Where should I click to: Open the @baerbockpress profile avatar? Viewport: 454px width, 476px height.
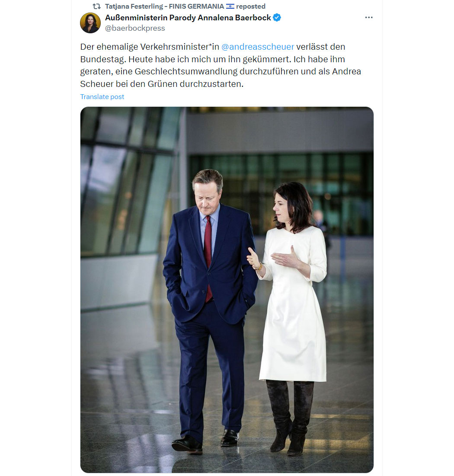pos(90,23)
